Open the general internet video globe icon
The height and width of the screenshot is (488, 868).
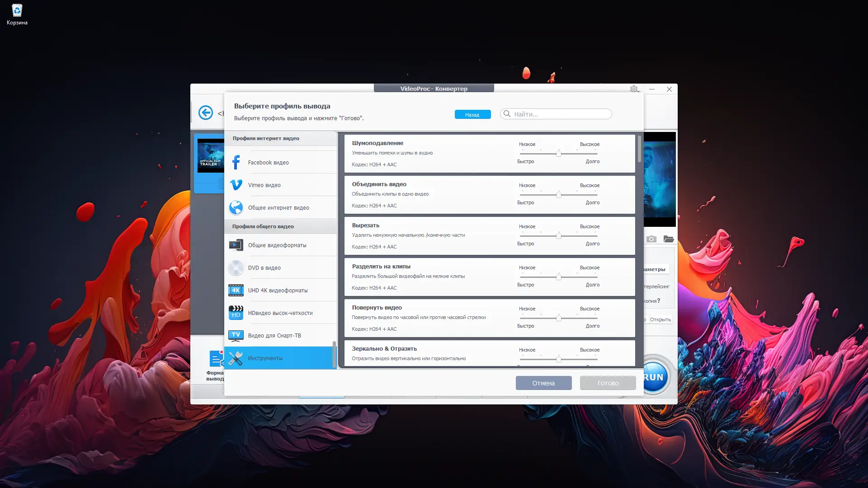click(x=236, y=207)
